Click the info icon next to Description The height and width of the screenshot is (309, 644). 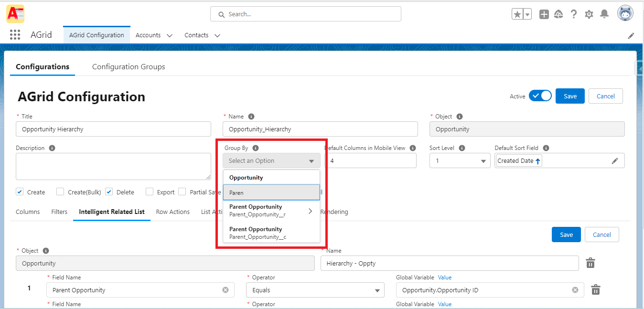[52, 148]
